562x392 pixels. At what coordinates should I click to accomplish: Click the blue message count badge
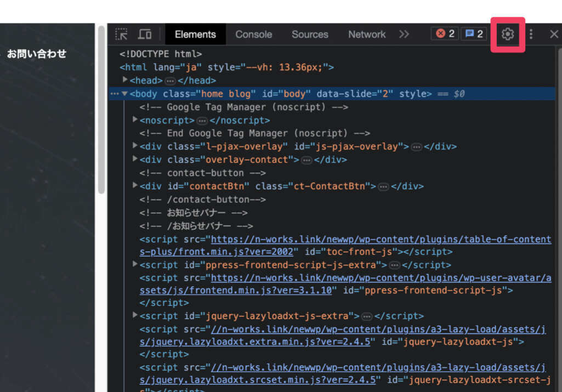coord(474,34)
